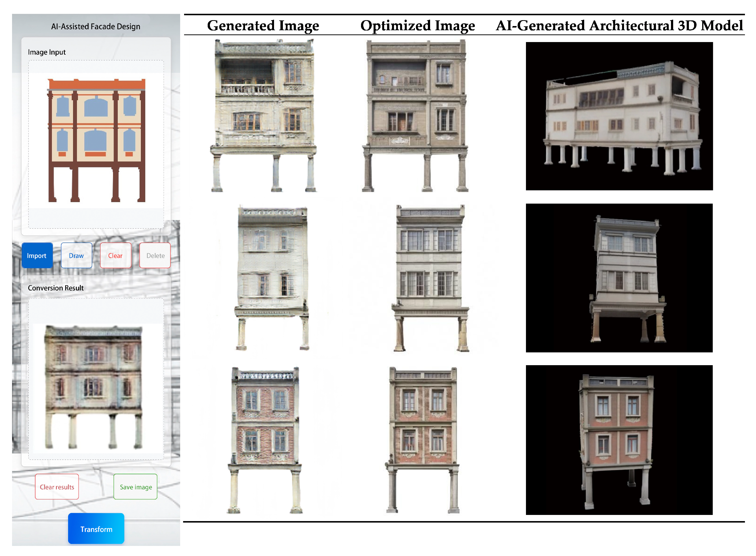This screenshot has height=556, width=756.
Task: Click the blue Transform button
Action: point(96,529)
